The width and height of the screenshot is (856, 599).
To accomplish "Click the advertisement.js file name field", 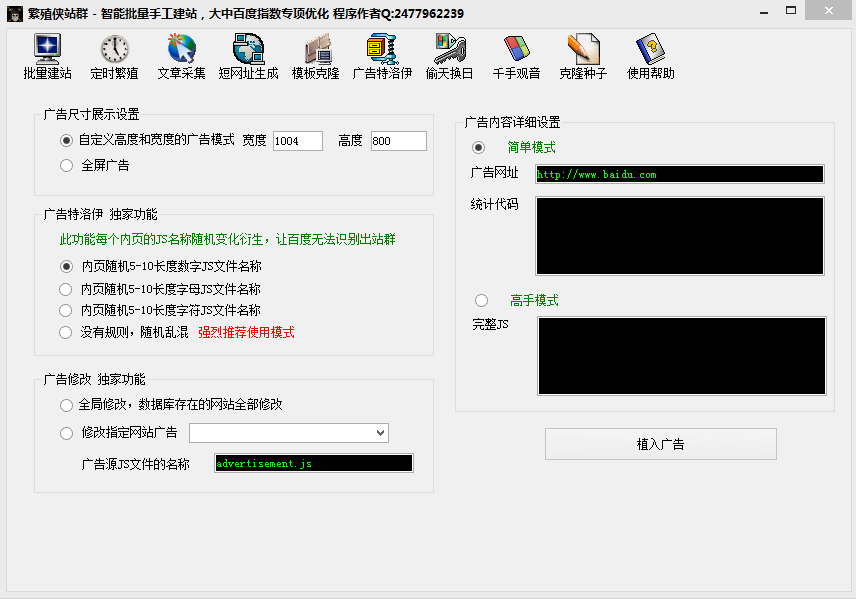I will [314, 463].
